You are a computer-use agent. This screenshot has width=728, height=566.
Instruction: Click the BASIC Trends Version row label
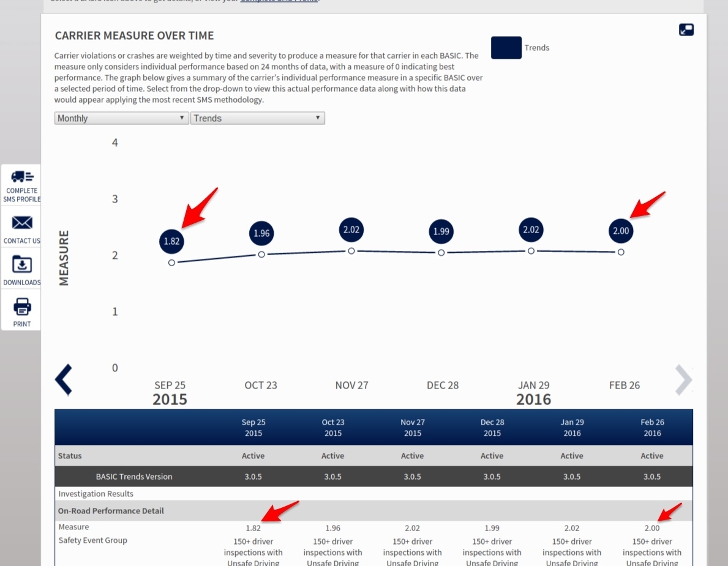pos(134,476)
